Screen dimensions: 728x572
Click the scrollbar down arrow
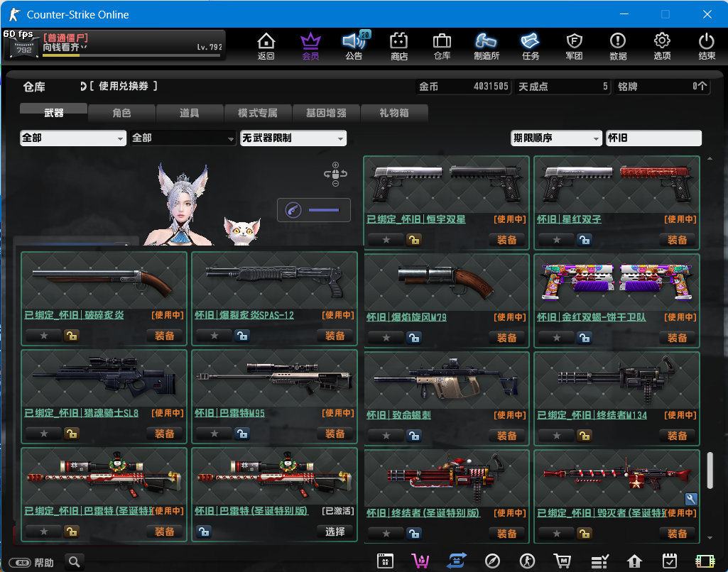click(710, 538)
